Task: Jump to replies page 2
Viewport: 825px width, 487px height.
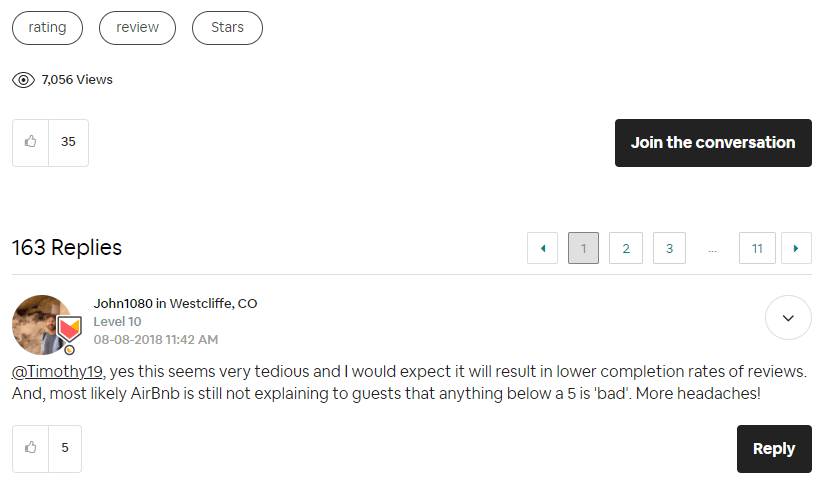Action: [626, 248]
